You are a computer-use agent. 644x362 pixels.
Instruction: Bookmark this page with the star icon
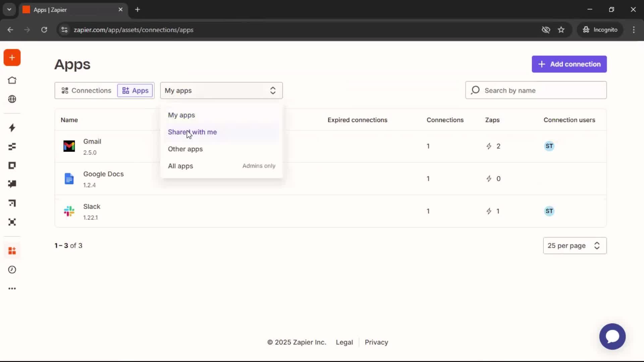[x=561, y=30]
